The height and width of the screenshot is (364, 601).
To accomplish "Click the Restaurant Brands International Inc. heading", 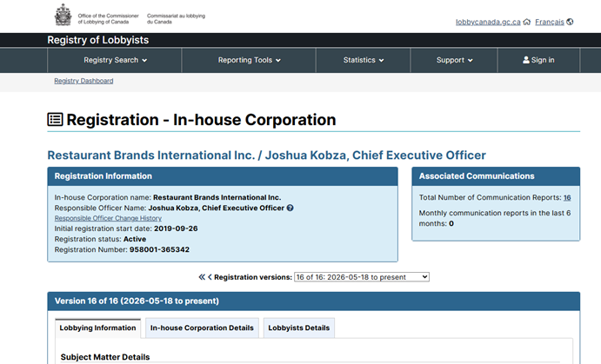I will (x=266, y=155).
